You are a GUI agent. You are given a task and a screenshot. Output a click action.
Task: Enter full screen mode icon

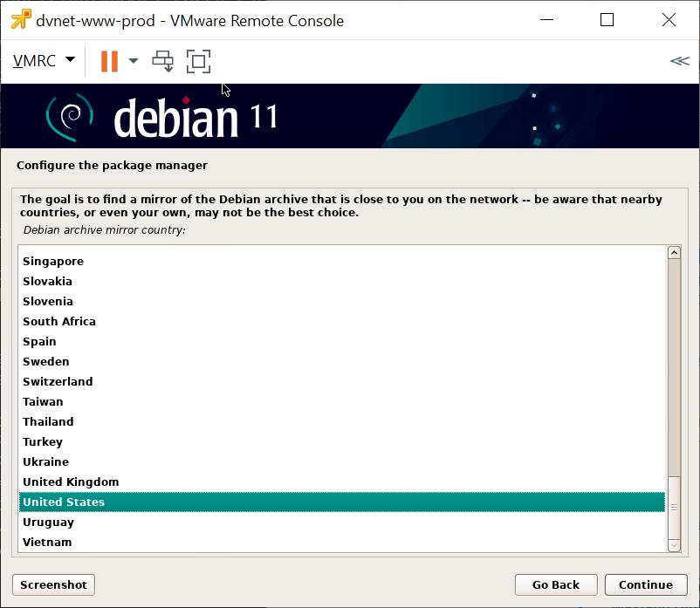(x=199, y=61)
